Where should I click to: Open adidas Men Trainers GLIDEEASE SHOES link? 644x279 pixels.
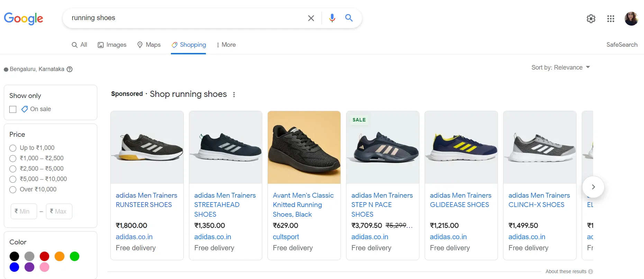tap(461, 200)
